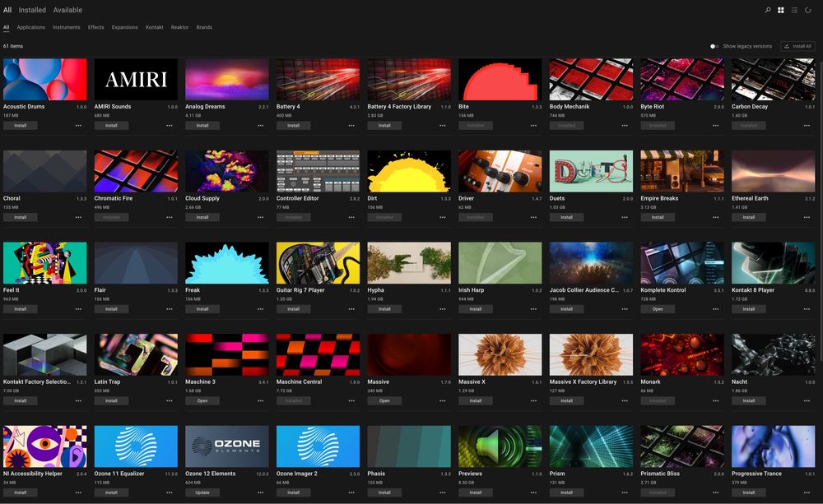Image resolution: width=823 pixels, height=504 pixels.
Task: Open more options for Choral
Action: pyautogui.click(x=78, y=218)
